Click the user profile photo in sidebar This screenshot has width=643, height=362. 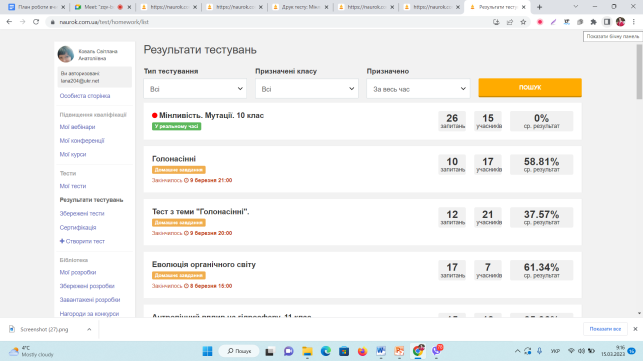pyautogui.click(x=66, y=54)
